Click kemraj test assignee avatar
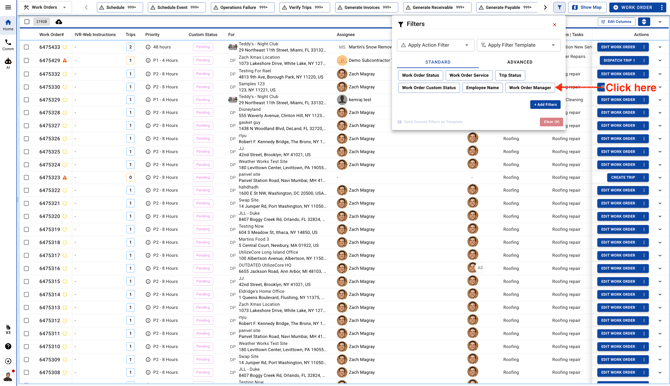The height and width of the screenshot is (386, 670). 341,100
